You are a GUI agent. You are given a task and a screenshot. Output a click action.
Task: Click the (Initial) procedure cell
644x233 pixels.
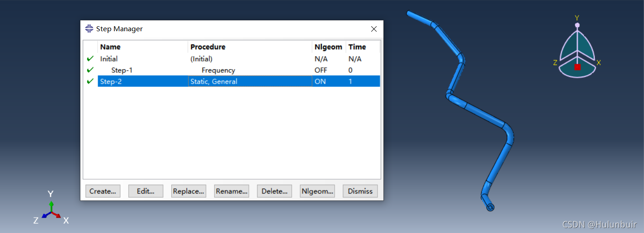tap(201, 59)
